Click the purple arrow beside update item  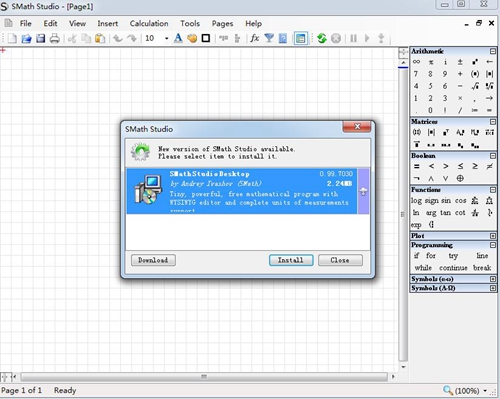363,191
